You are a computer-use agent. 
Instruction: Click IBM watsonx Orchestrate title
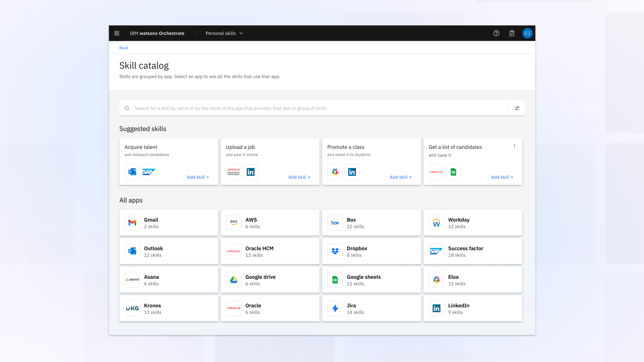click(157, 33)
